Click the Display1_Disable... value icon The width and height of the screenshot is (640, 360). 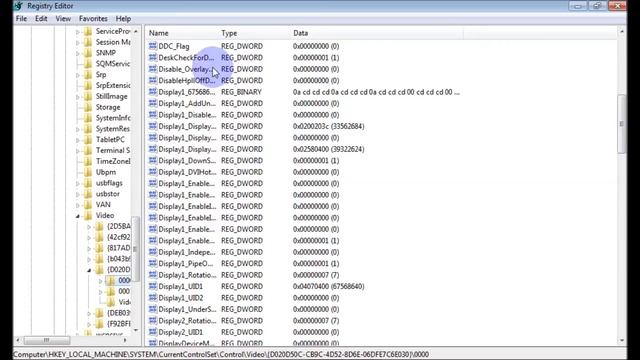pos(153,115)
